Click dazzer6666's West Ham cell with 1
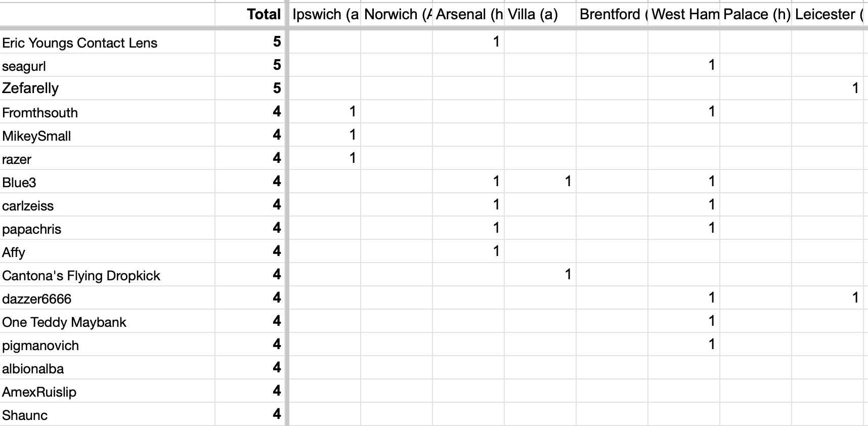This screenshot has height=426, width=868. click(x=684, y=298)
